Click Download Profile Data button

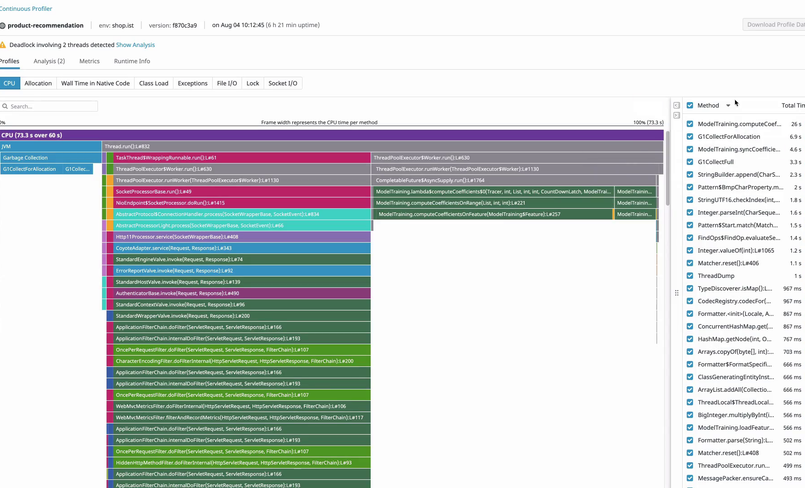(x=774, y=25)
